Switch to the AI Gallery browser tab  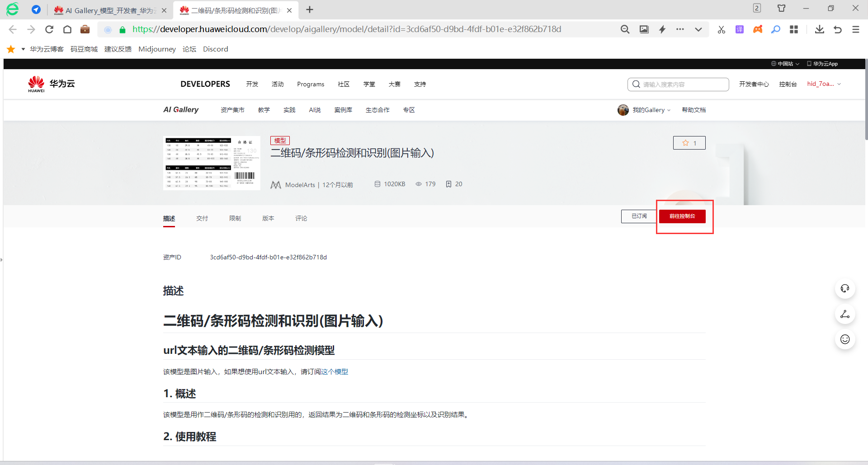110,10
